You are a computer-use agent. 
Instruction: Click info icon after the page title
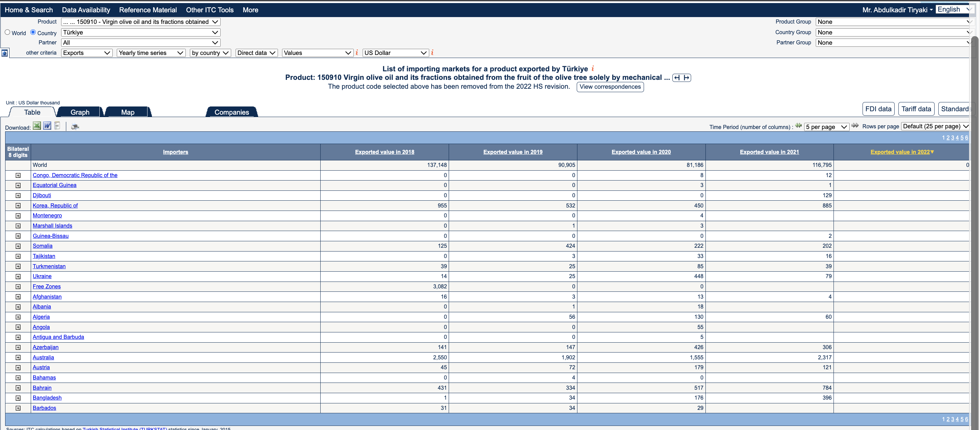(x=593, y=69)
